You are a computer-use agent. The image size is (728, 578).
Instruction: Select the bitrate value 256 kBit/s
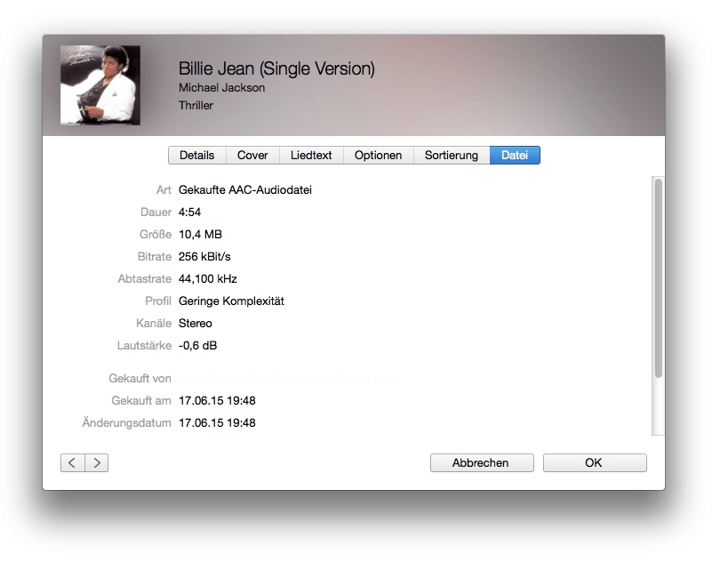[204, 256]
